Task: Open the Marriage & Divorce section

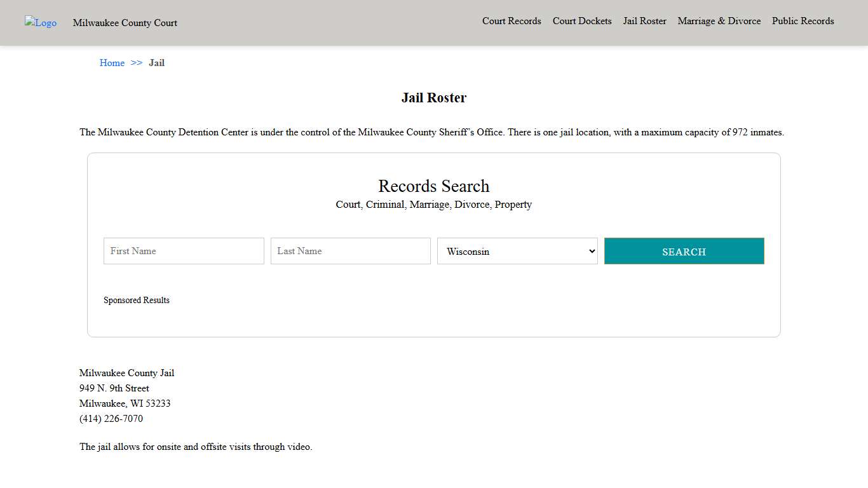Action: point(719,21)
